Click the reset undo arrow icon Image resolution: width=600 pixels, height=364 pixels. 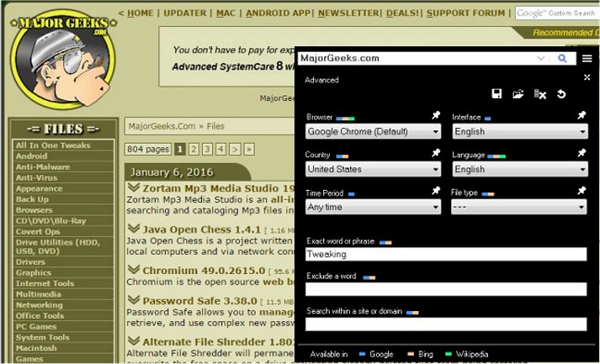coord(561,94)
